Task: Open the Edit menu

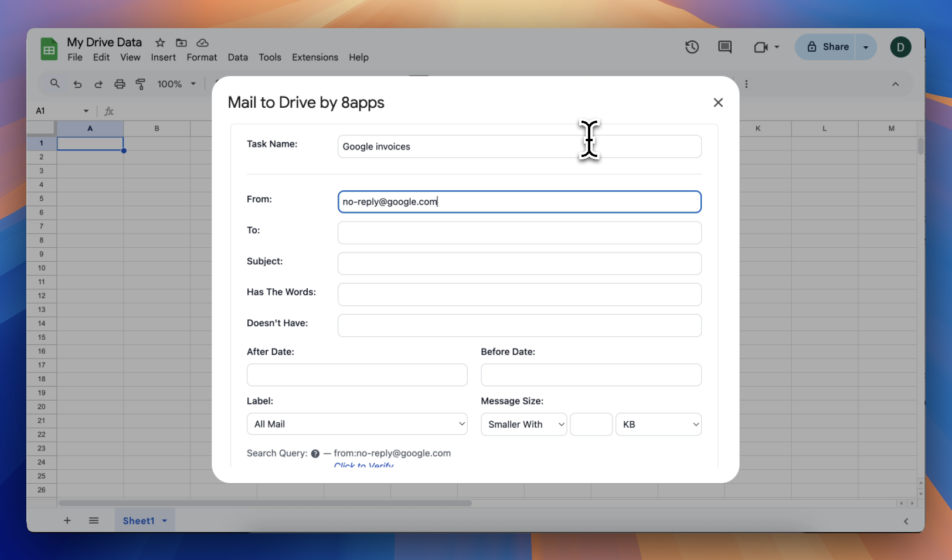Action: click(101, 57)
